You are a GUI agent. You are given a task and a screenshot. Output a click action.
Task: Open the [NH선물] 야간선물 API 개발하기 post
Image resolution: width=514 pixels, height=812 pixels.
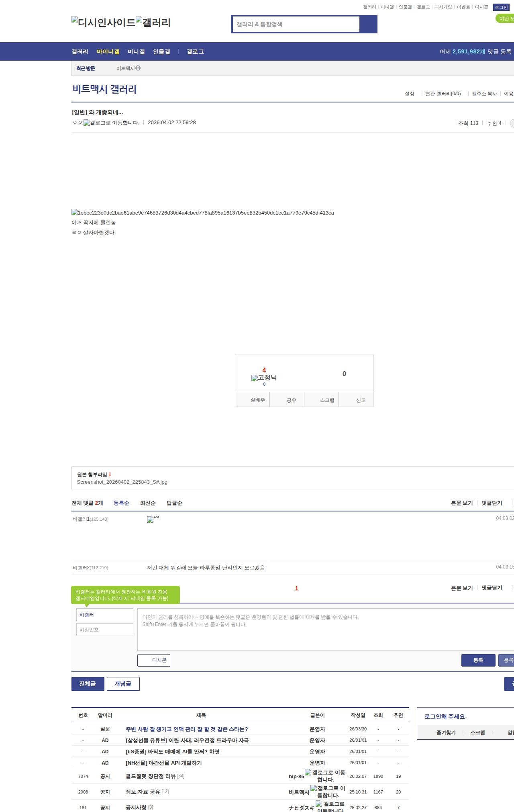tap(164, 763)
